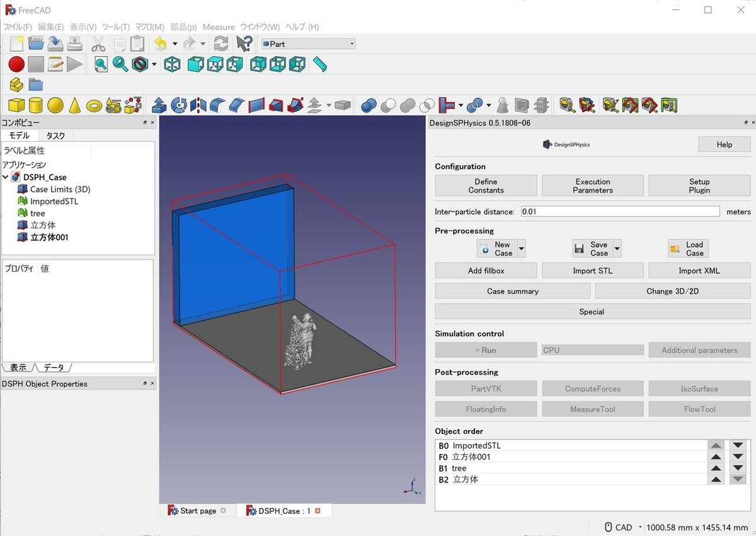Click the Change 3D/2D button
756x536 pixels.
coord(673,291)
